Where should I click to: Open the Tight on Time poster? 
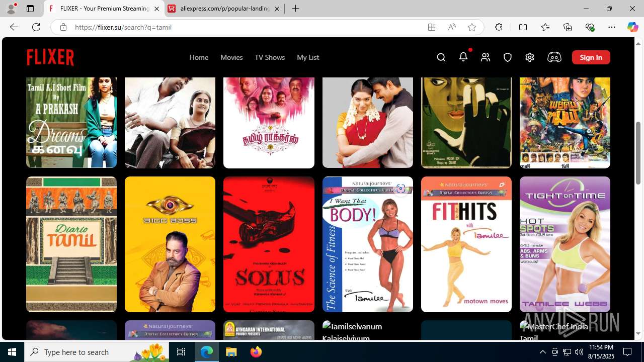click(x=565, y=244)
